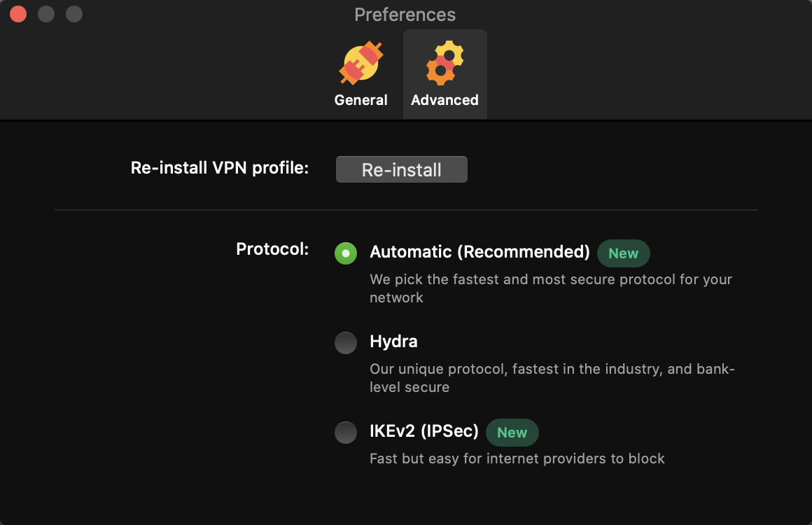Enable the IKEv2 (IPSec) radio button
The width and height of the screenshot is (812, 525).
click(x=346, y=433)
